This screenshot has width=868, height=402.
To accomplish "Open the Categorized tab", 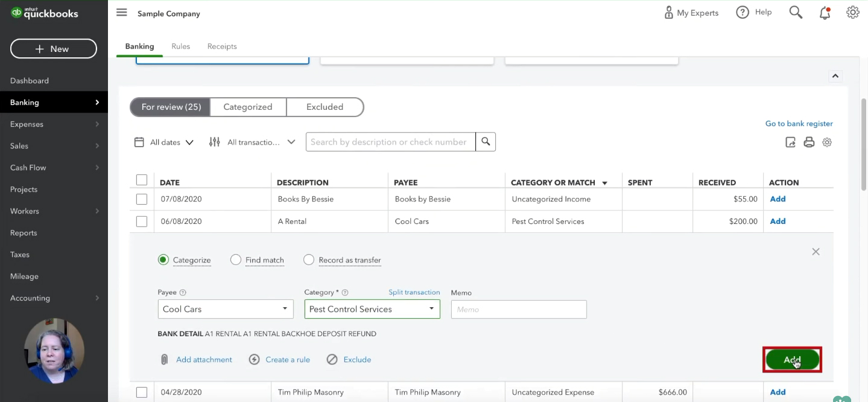I will point(248,107).
